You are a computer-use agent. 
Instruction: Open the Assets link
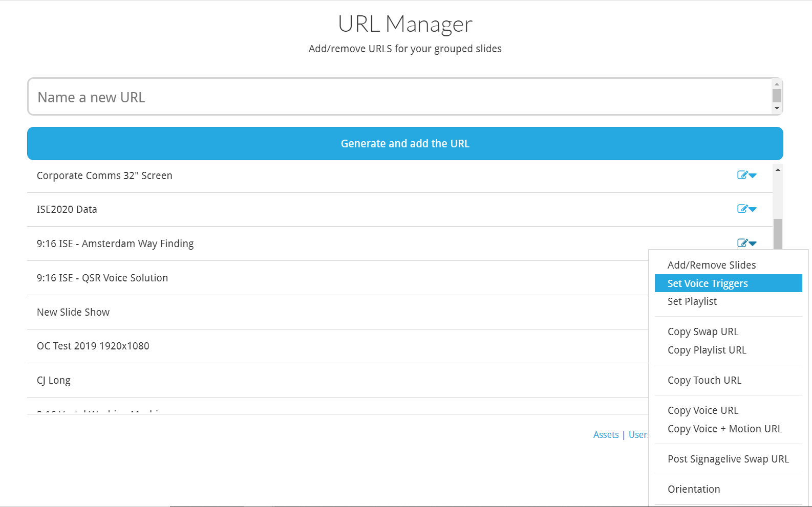click(606, 435)
